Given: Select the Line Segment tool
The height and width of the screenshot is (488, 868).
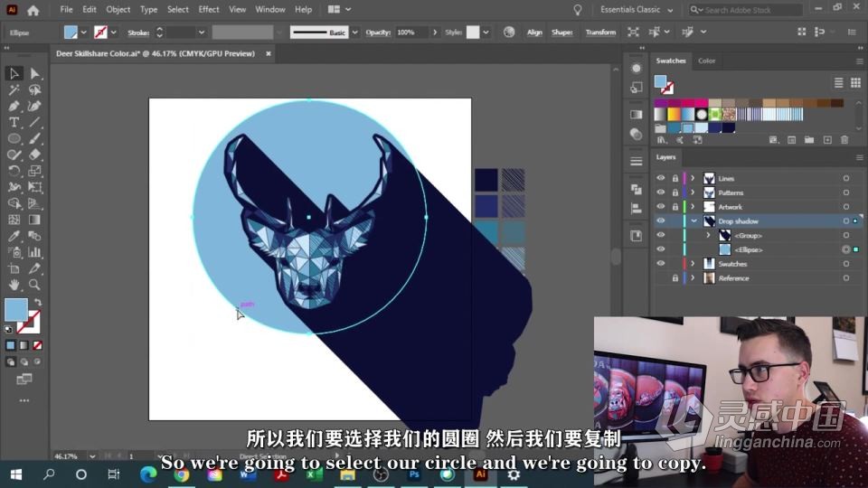Looking at the screenshot, I should tap(34, 122).
